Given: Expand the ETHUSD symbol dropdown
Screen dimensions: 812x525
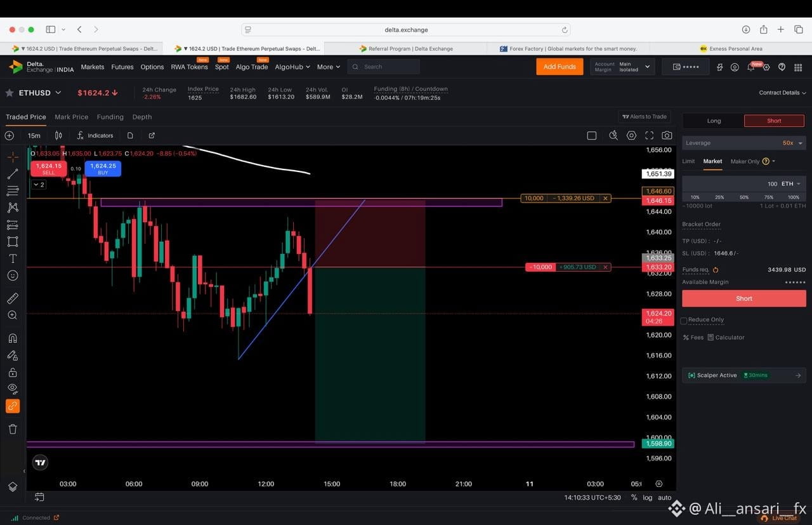Looking at the screenshot, I should [x=58, y=93].
